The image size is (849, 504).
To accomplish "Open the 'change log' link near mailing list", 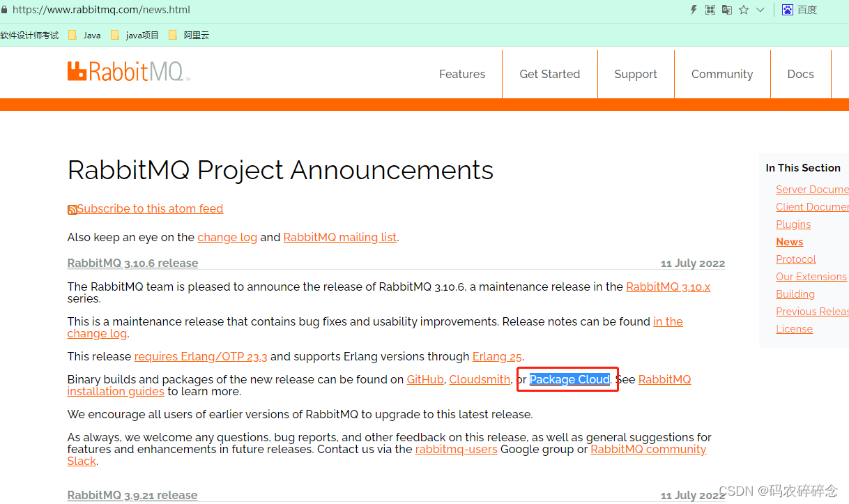I will coord(227,237).
